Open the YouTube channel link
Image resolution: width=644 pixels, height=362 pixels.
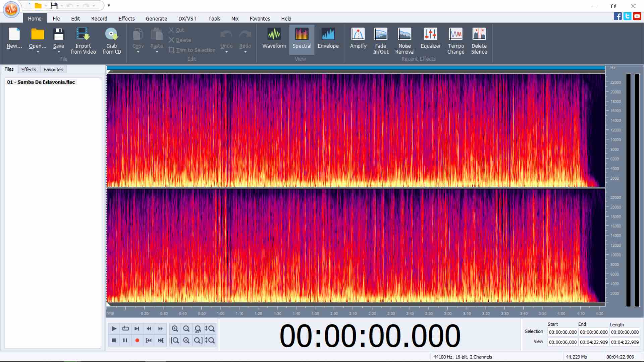637,16
